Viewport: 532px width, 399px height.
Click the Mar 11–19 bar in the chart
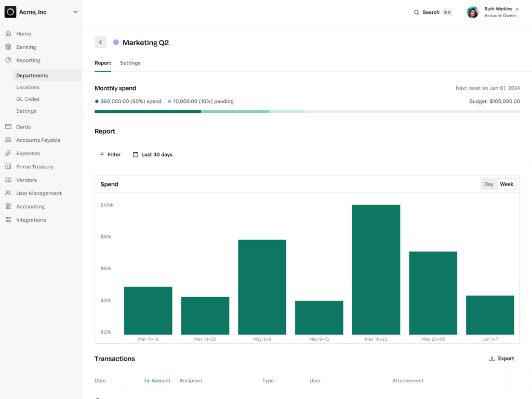(148, 311)
